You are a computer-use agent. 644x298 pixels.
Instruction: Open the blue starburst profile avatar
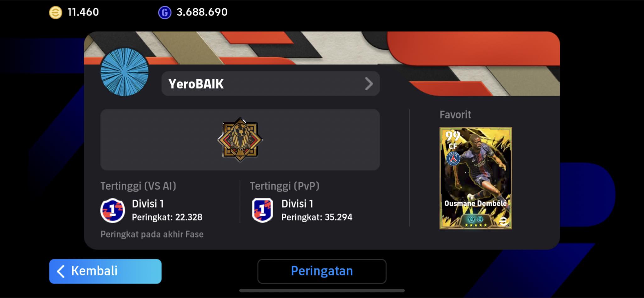click(125, 72)
